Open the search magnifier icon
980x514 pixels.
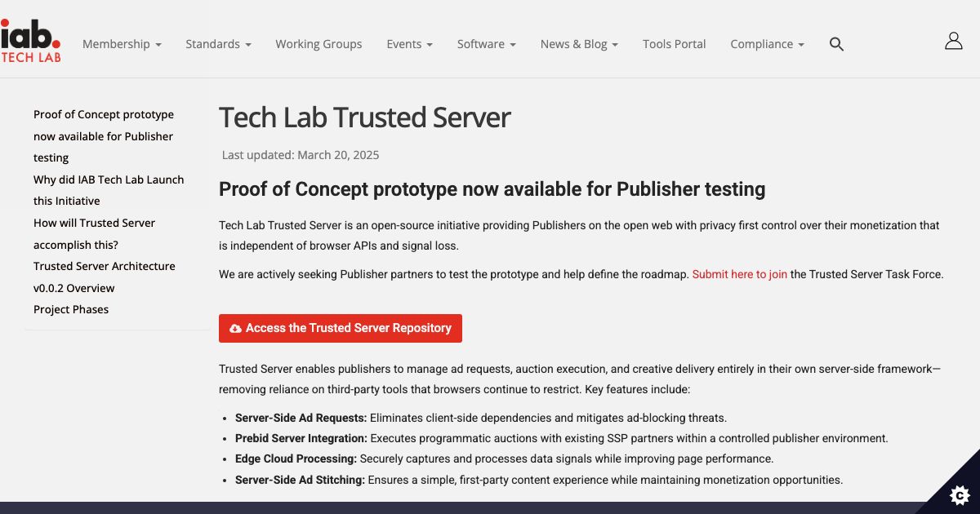click(x=836, y=44)
